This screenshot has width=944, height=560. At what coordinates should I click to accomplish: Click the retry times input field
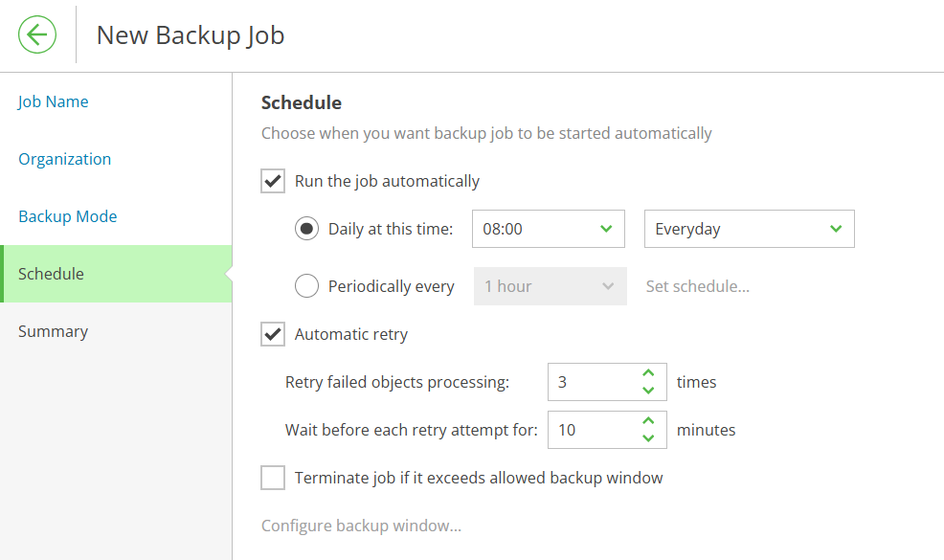pyautogui.click(x=595, y=382)
